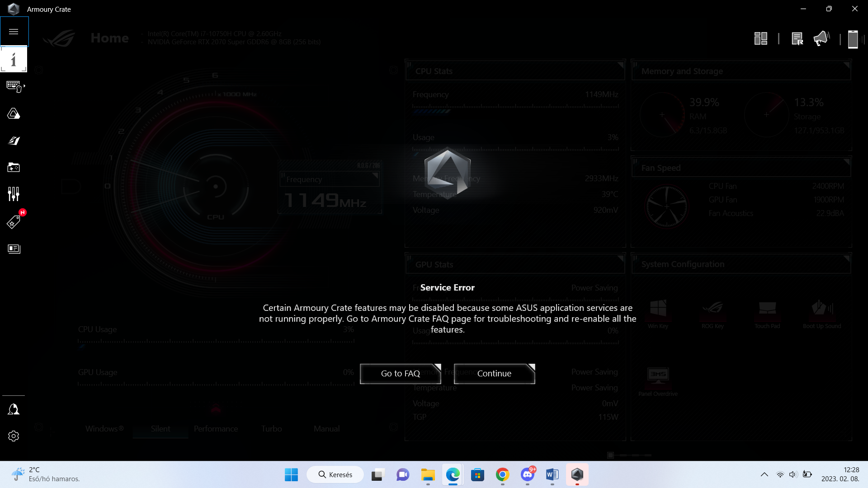The height and width of the screenshot is (488, 868).
Task: Select the Windows® operating mode
Action: [104, 429]
